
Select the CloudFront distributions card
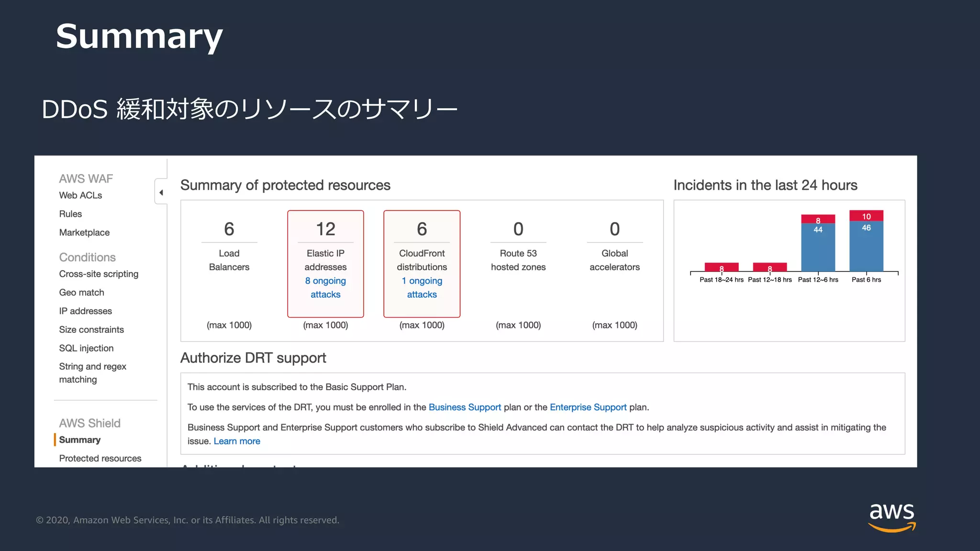(422, 264)
